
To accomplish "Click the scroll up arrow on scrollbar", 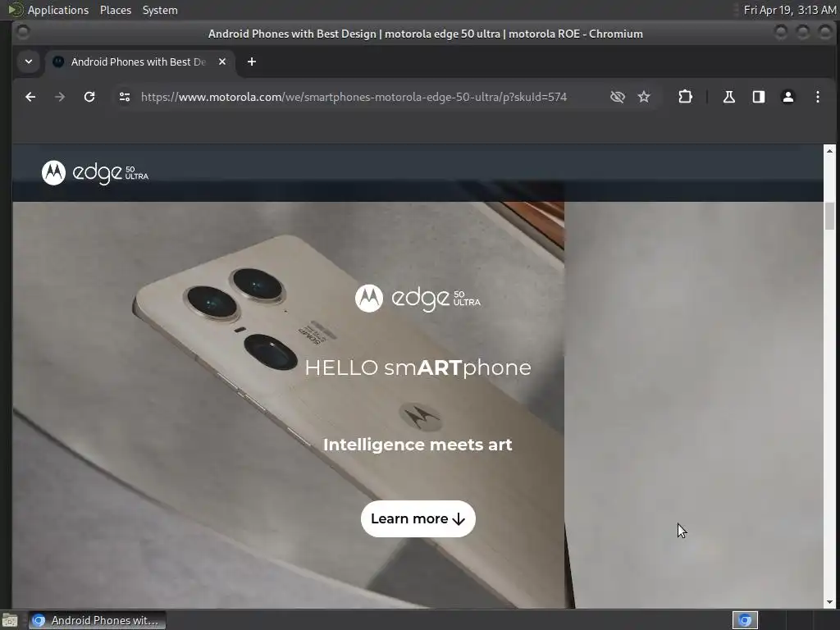I will 829,151.
